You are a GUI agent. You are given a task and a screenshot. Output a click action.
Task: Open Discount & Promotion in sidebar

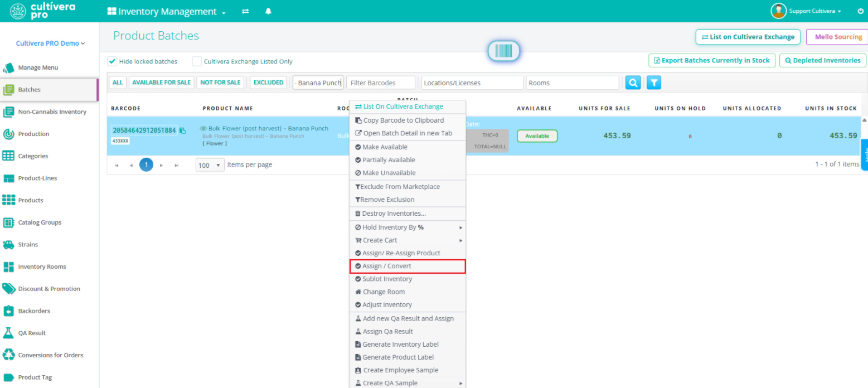pos(49,289)
